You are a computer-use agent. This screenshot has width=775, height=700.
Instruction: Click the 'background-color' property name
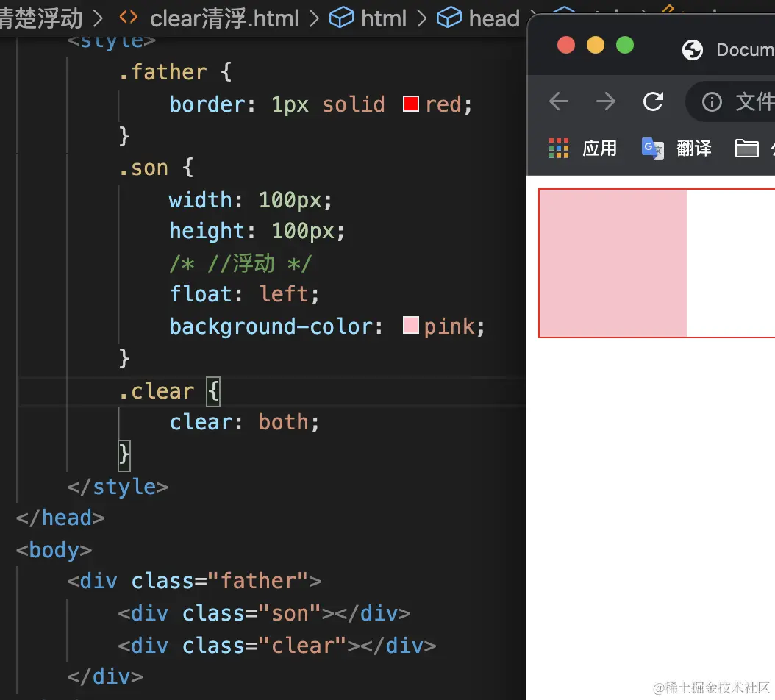(271, 326)
